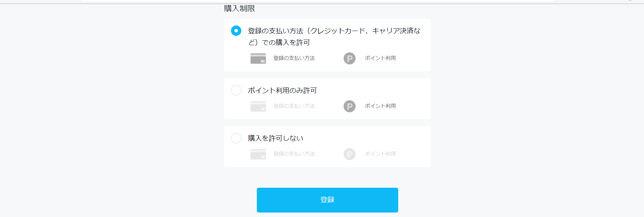The width and height of the screenshot is (644, 217).
Task: Select the 登録の支払い方法での購入を許可 radio button
Action: pyautogui.click(x=236, y=31)
